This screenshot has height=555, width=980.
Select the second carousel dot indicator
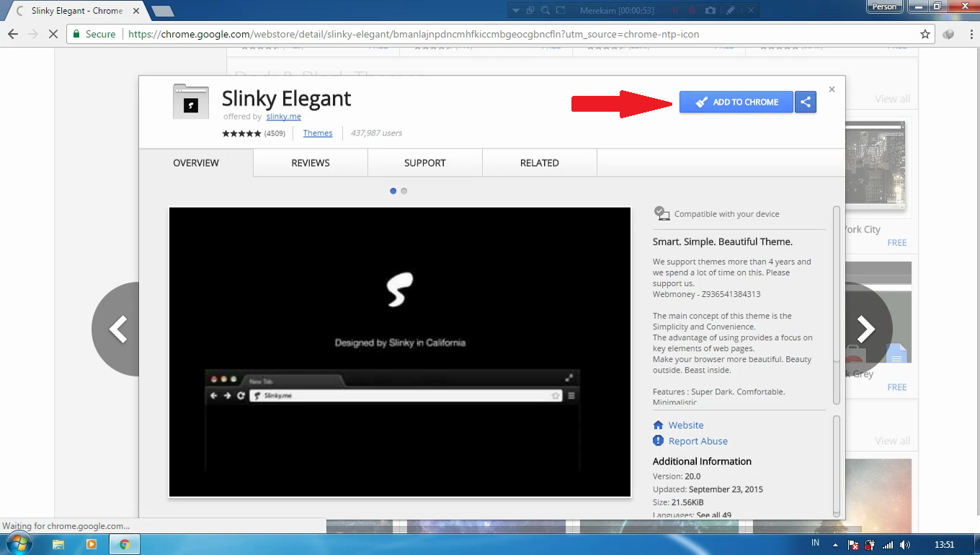tap(404, 191)
